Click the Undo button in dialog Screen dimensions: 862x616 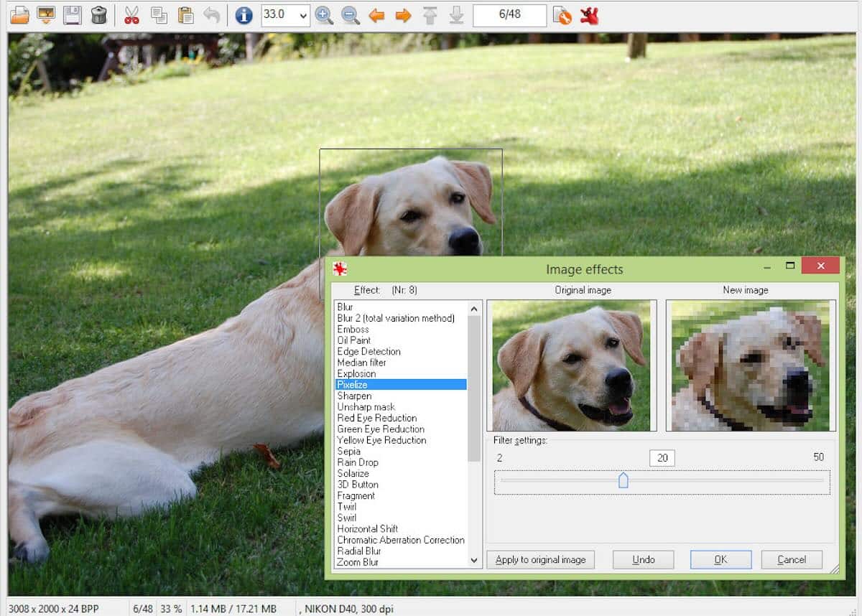pyautogui.click(x=644, y=559)
